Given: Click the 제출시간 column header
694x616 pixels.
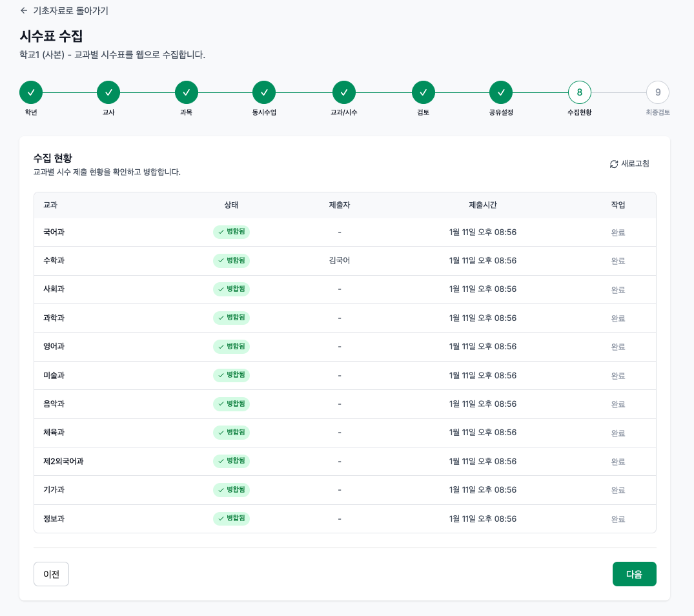Looking at the screenshot, I should pos(482,205).
